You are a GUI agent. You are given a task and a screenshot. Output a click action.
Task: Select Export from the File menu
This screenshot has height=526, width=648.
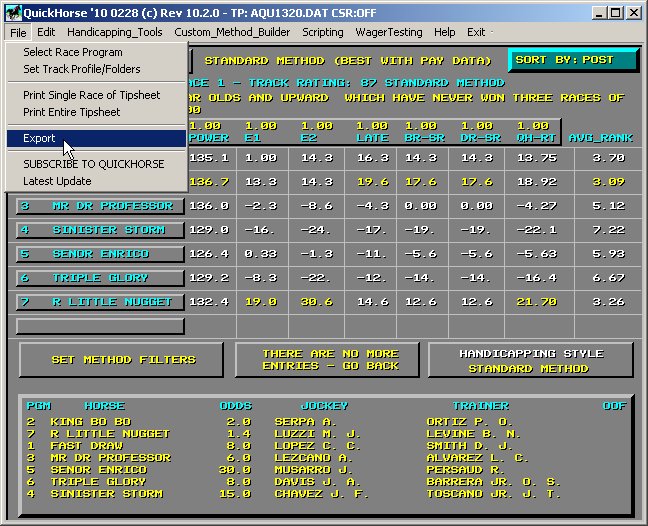[40, 138]
